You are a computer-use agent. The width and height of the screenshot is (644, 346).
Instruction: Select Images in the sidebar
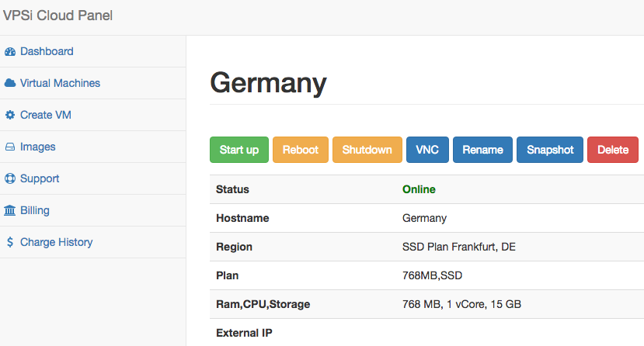coord(37,147)
